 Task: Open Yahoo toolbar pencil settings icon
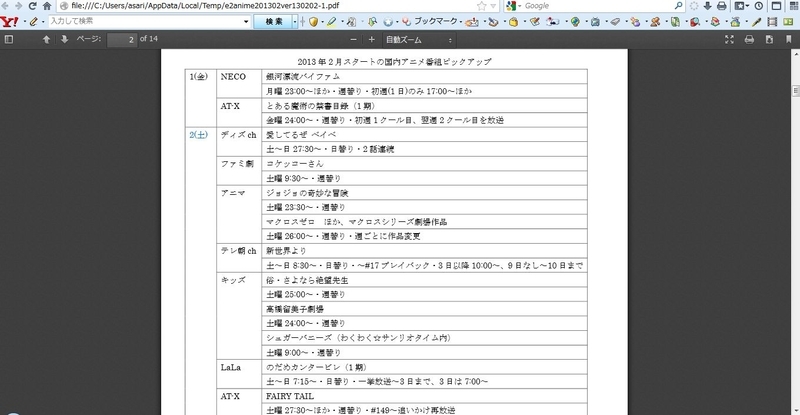(x=34, y=21)
